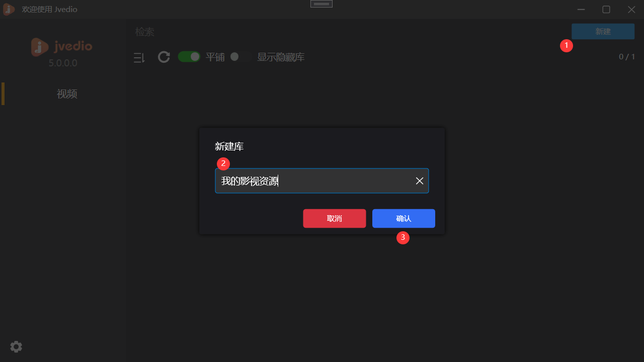Select the sort order icon beside refresh
This screenshot has width=644, height=362.
139,57
